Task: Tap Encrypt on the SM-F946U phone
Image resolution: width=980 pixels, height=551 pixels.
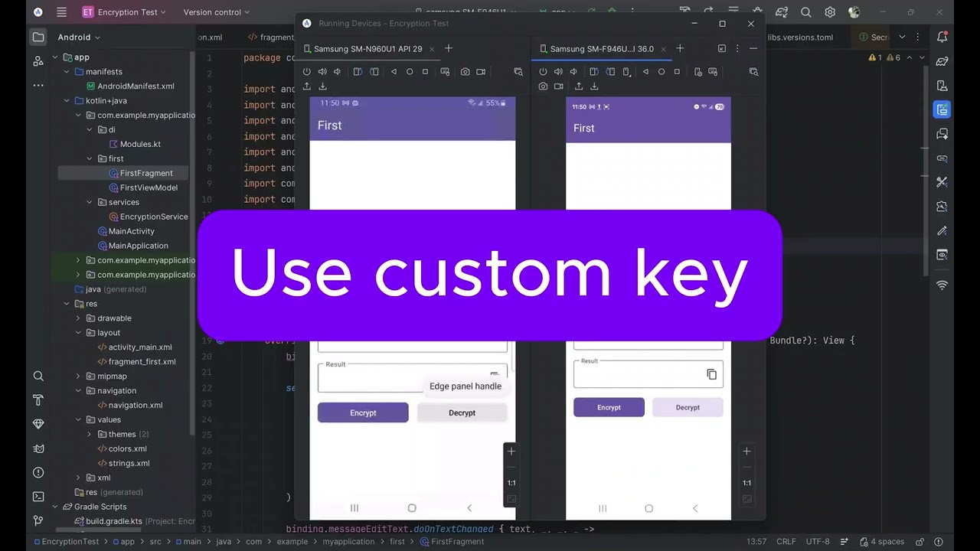Action: (609, 407)
